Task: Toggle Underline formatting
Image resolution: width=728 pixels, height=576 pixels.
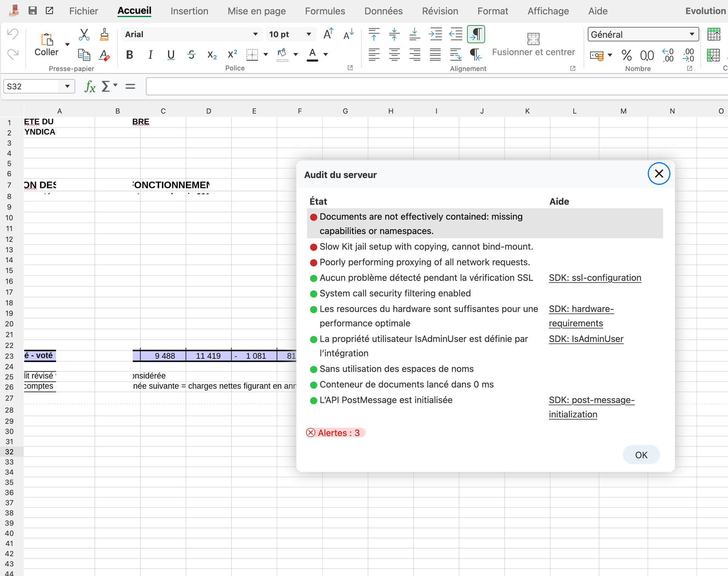Action: click(171, 55)
